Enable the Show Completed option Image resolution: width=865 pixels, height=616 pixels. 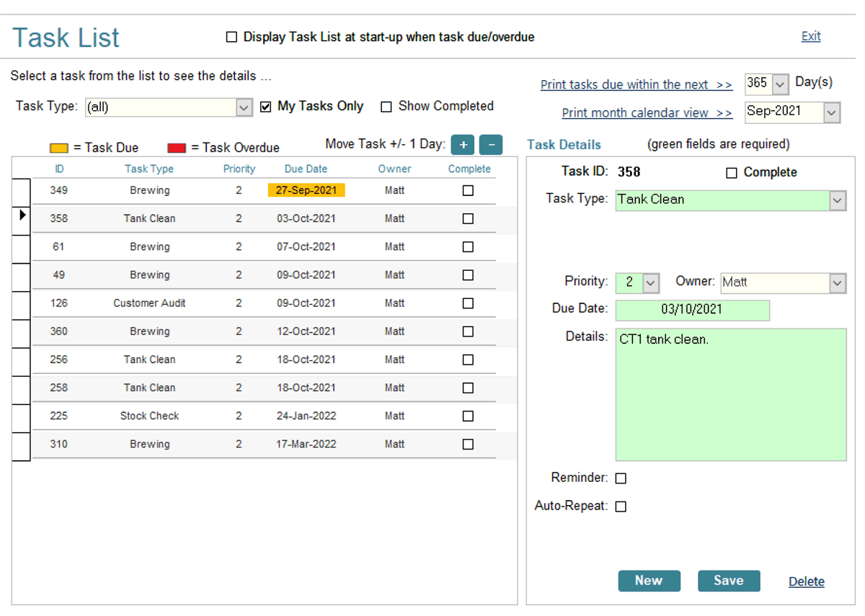pos(386,106)
